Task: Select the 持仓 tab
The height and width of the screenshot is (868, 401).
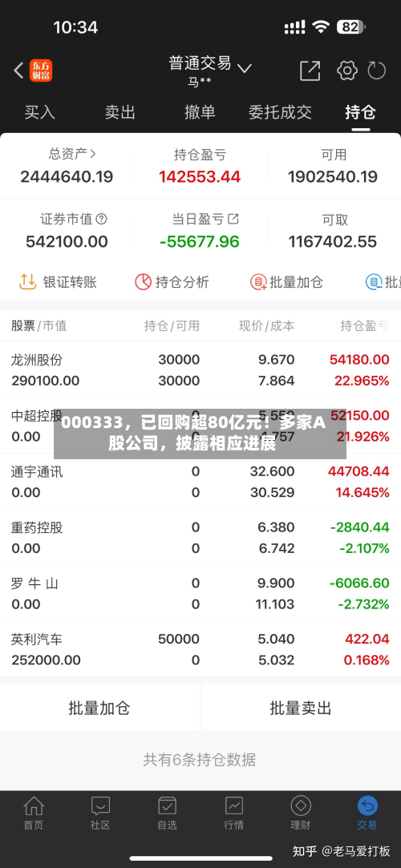Action: click(361, 112)
